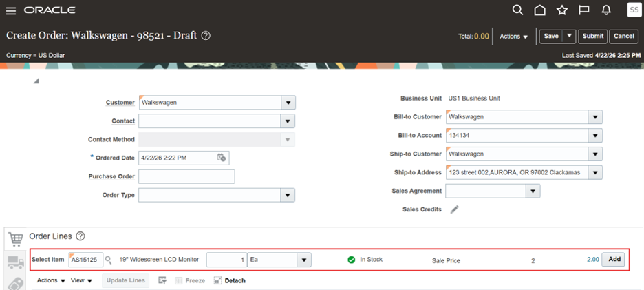The image size is (644, 290).
Task: Click the help icon beside order title
Action: 206,36
